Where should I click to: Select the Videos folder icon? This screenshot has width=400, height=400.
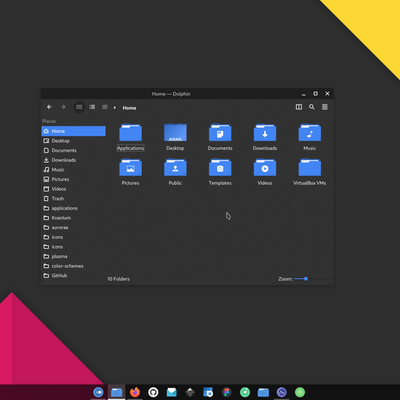tap(265, 168)
